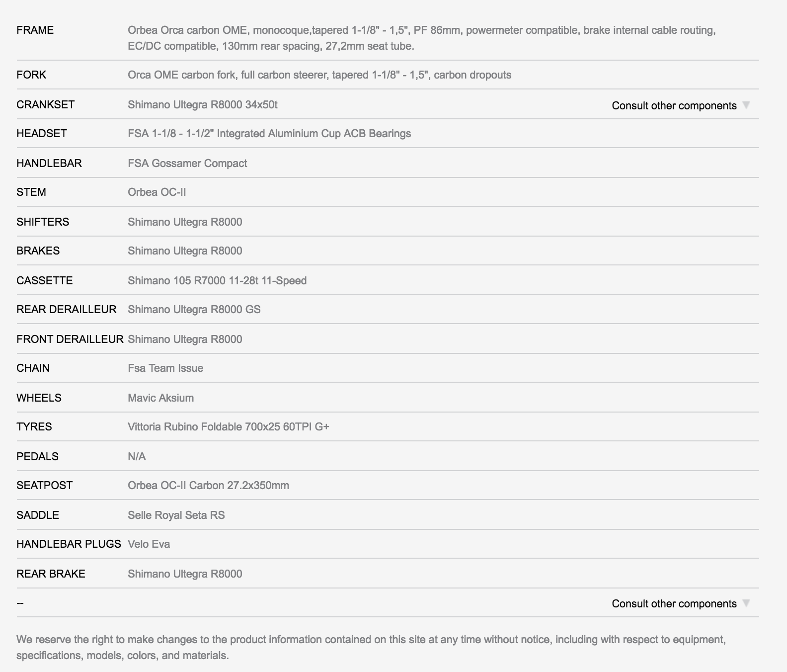The image size is (787, 672).
Task: Click the Orca OME carbon fork description
Action: (x=319, y=75)
